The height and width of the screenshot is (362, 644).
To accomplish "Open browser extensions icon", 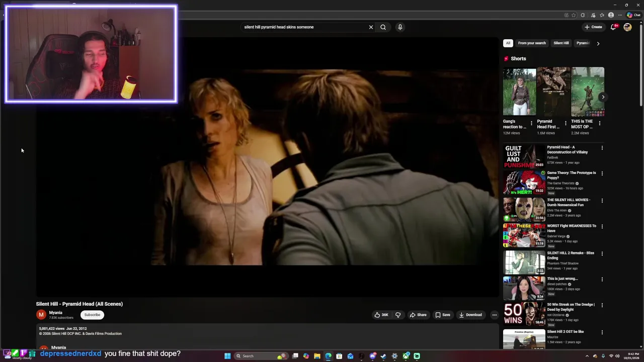I will pyautogui.click(x=583, y=15).
